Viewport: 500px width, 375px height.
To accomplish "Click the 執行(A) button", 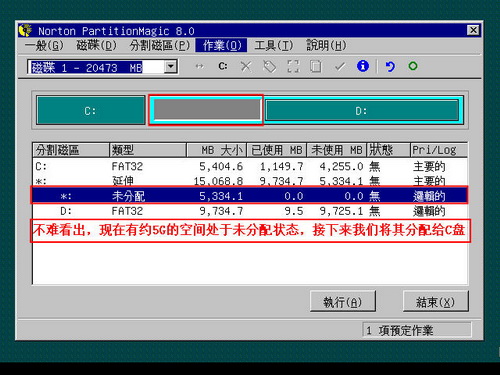I will click(x=343, y=302).
